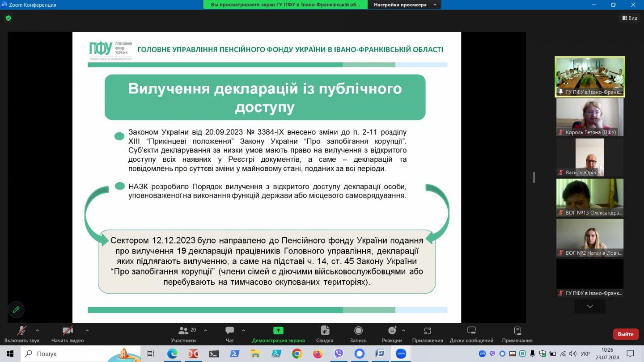
Task: Select the pinned ГУ ПФУ conference room video thumbnail
Action: coord(590,77)
